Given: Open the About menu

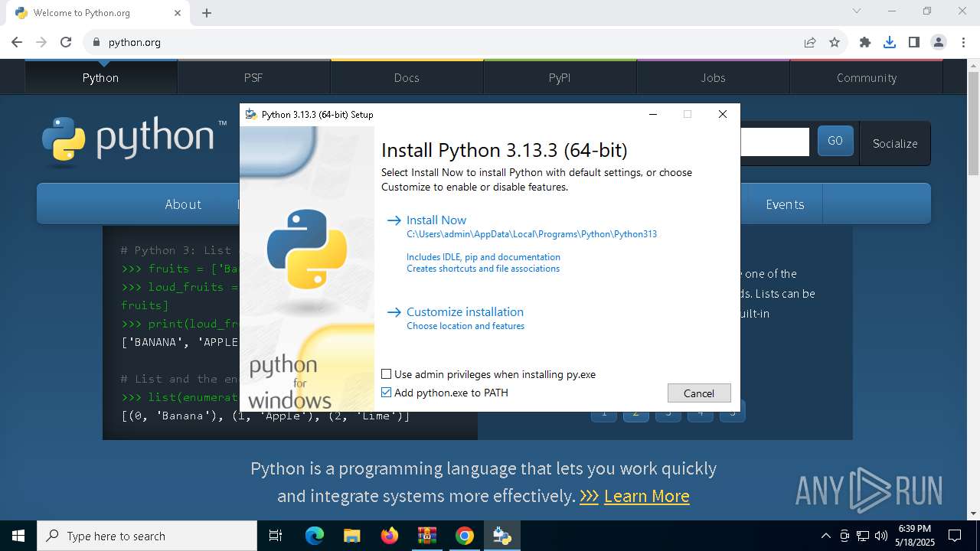Looking at the screenshot, I should pos(183,204).
